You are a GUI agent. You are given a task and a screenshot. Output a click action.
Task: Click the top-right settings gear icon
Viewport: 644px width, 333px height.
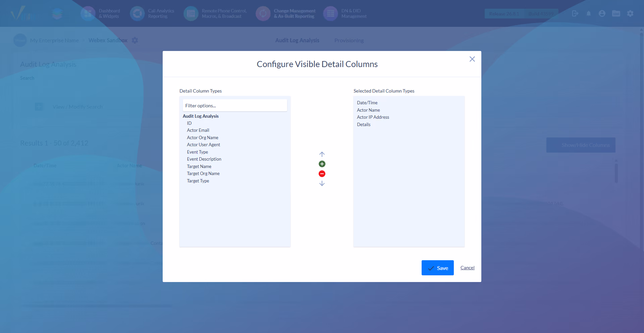pos(630,13)
